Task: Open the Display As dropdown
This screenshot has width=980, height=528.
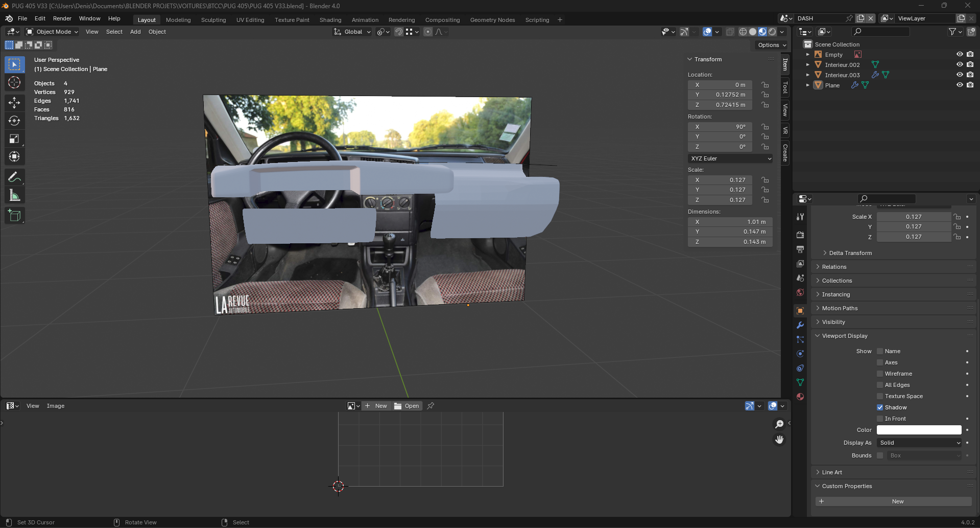Action: coord(919,443)
